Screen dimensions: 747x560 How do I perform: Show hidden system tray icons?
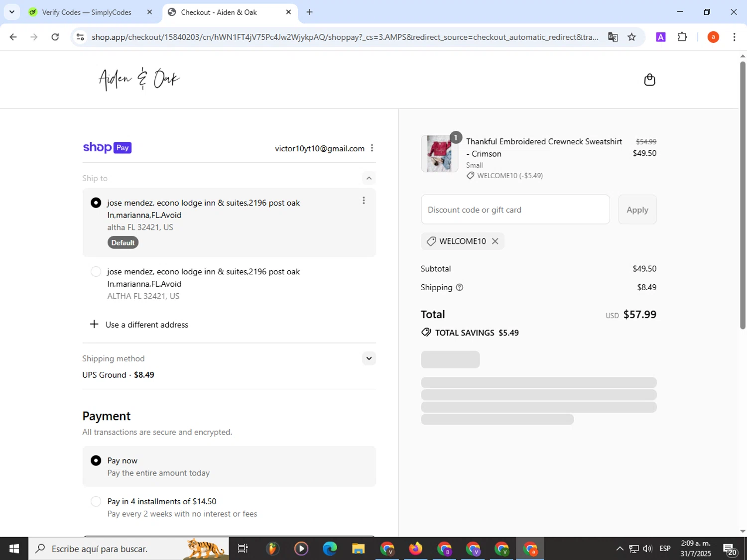pos(620,549)
